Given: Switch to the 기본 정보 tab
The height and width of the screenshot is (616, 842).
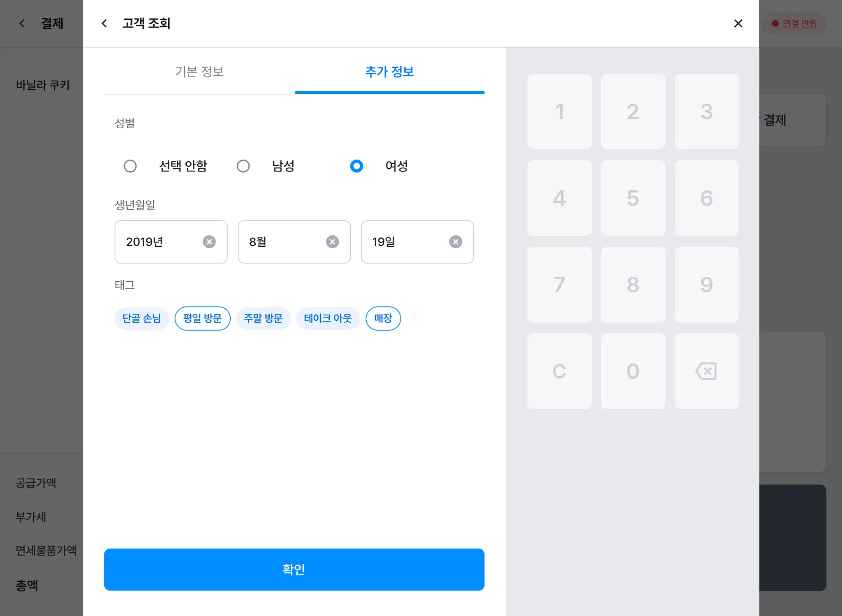Looking at the screenshot, I should [199, 72].
